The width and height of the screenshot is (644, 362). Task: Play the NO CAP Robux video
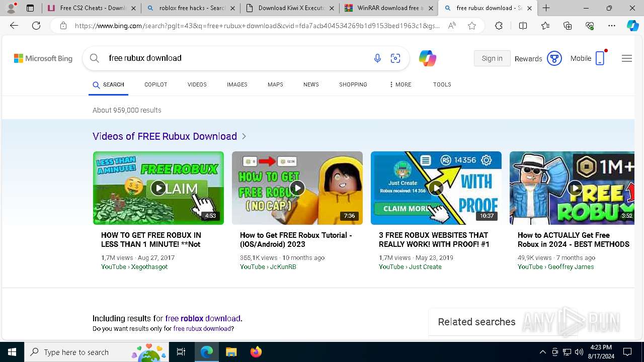pos(297,188)
